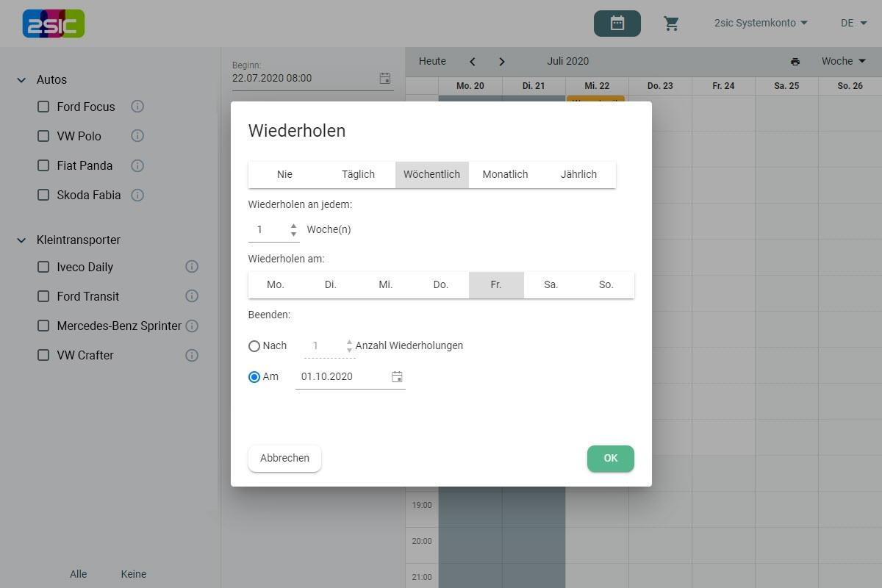Show info for Iveco Daily

(192, 267)
